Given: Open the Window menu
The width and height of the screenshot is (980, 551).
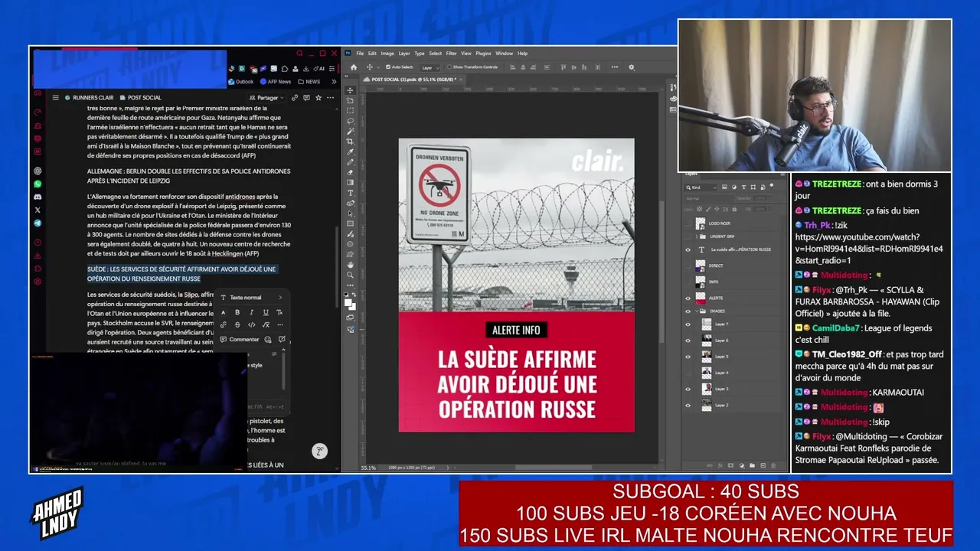Looking at the screenshot, I should click(x=504, y=54).
